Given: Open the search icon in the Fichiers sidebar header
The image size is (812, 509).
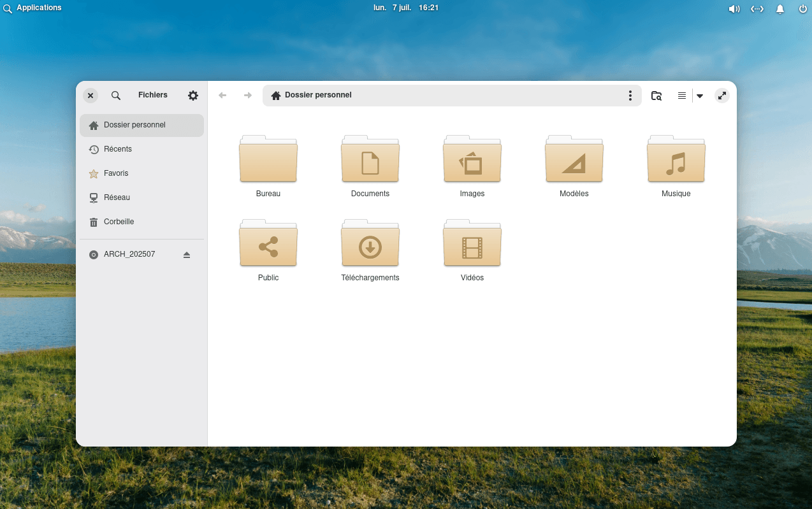Looking at the screenshot, I should [x=116, y=96].
